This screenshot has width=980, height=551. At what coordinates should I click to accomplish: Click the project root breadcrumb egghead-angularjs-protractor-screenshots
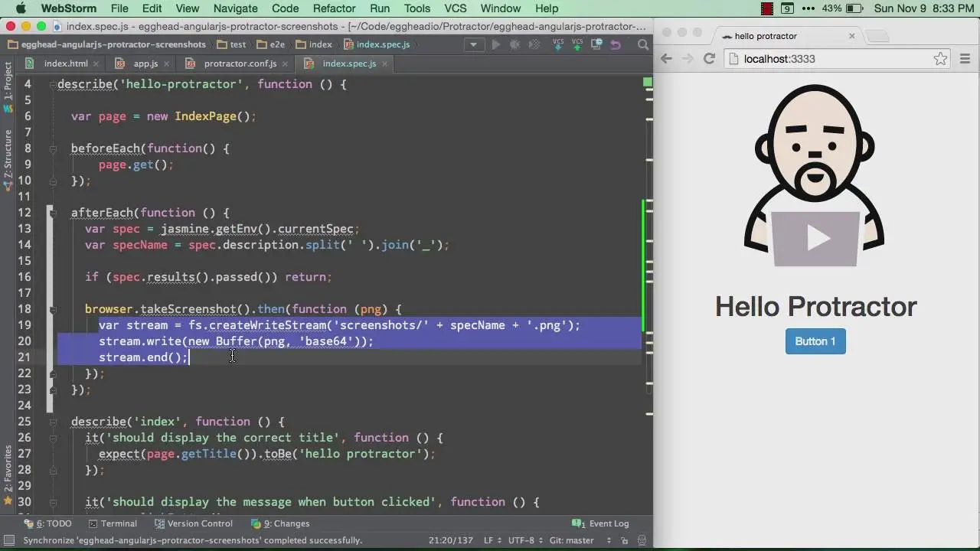point(106,44)
